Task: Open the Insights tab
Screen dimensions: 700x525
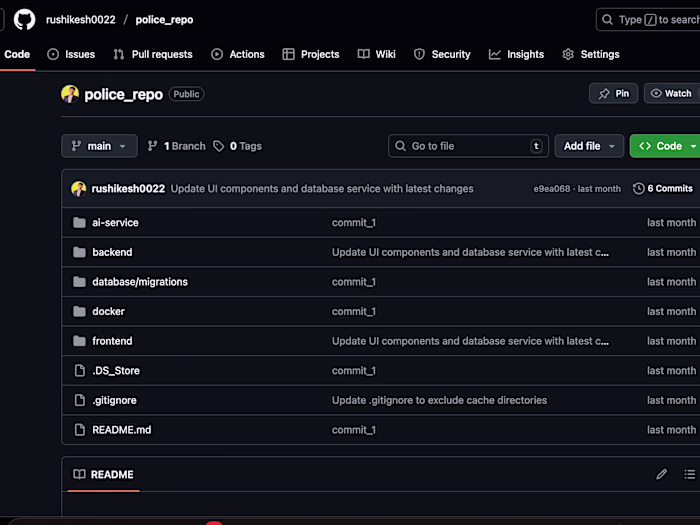Action: point(516,54)
